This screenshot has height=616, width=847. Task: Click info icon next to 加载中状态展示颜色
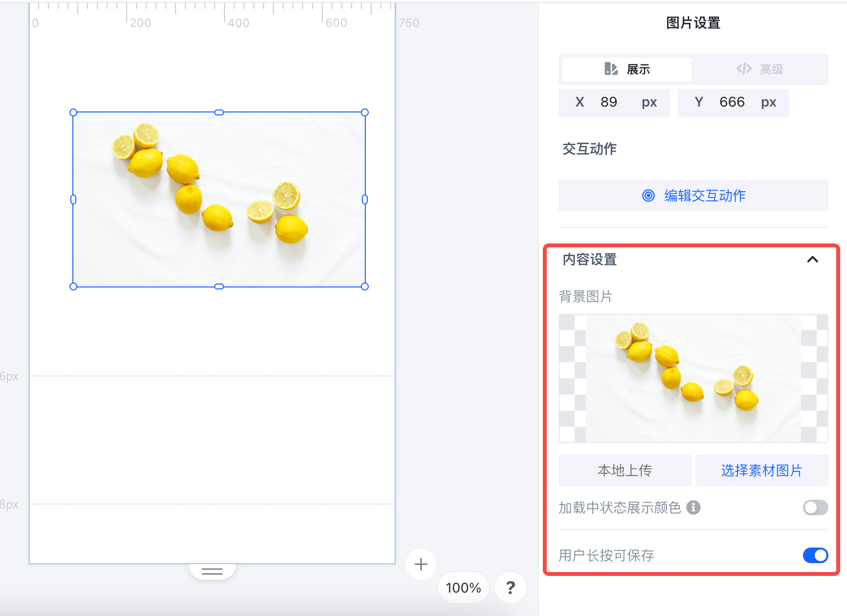point(693,508)
